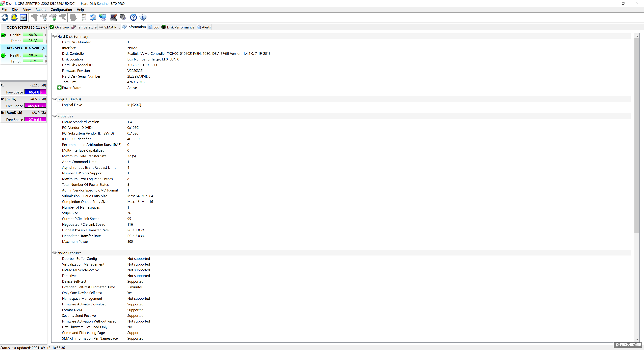
Task: Select the XPG SPECTRIX S20G disk entry
Action: pos(23,54)
